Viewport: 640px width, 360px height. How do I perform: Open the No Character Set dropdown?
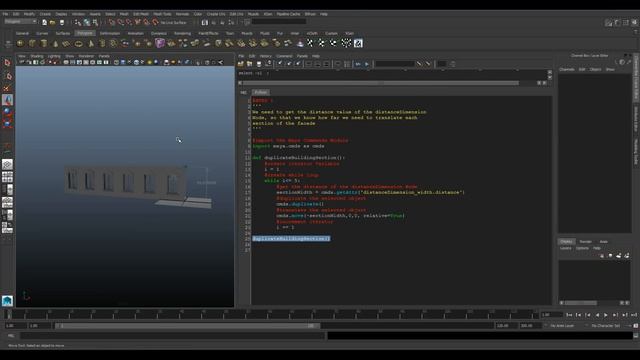tap(606, 326)
